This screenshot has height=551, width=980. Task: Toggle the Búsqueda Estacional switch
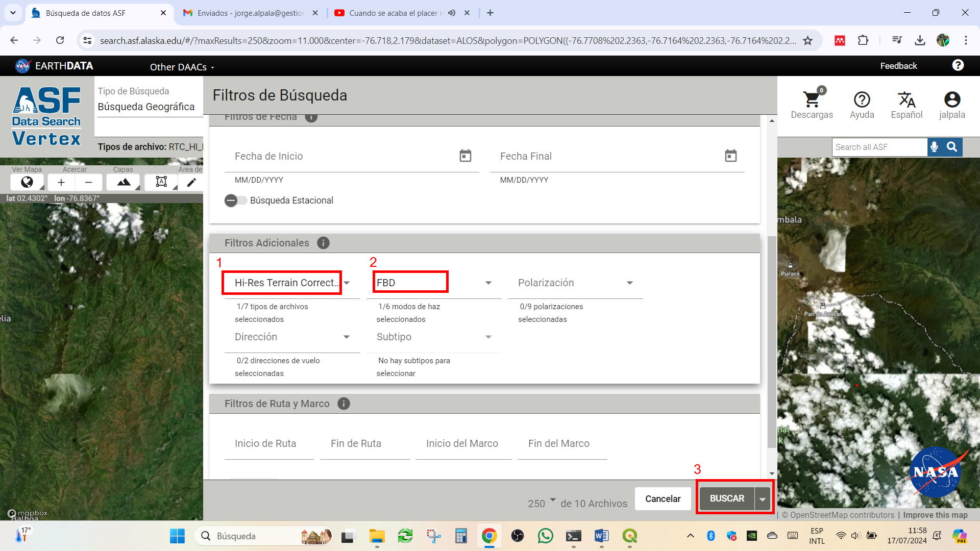click(x=235, y=201)
